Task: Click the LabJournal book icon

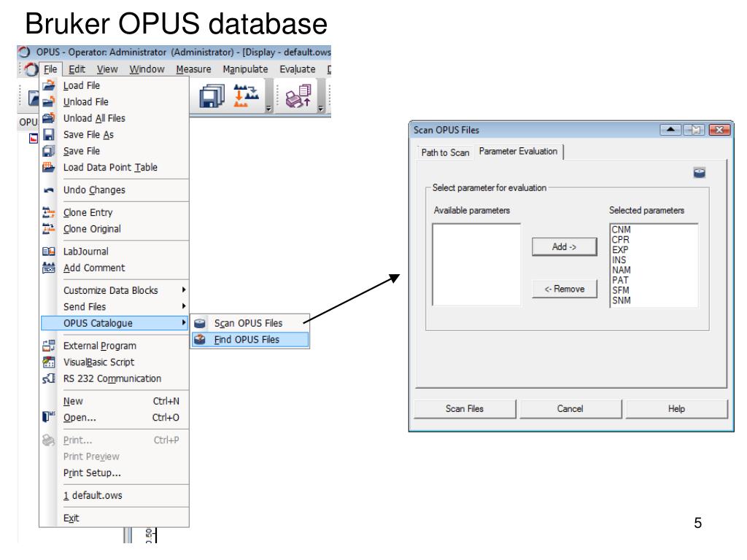Action: pos(49,252)
